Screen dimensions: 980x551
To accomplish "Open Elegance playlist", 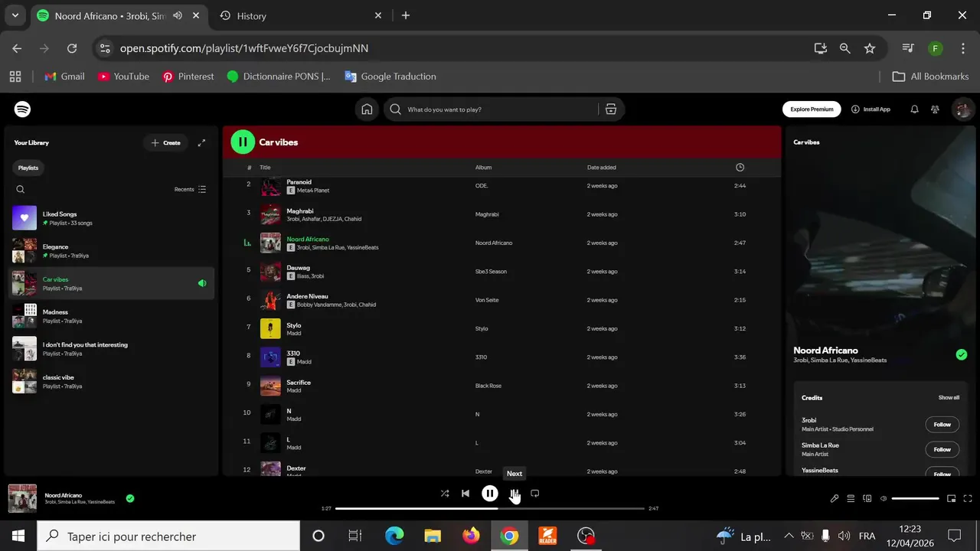I will (x=113, y=251).
